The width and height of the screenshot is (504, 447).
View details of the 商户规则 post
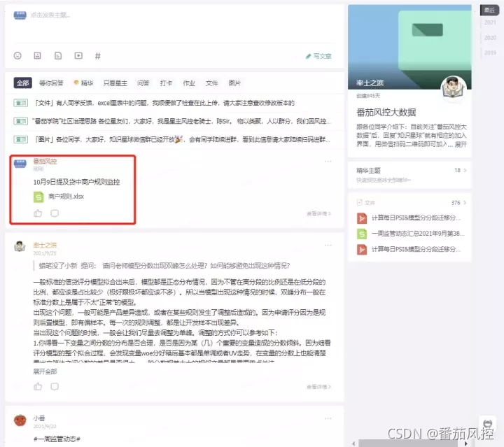(x=318, y=213)
